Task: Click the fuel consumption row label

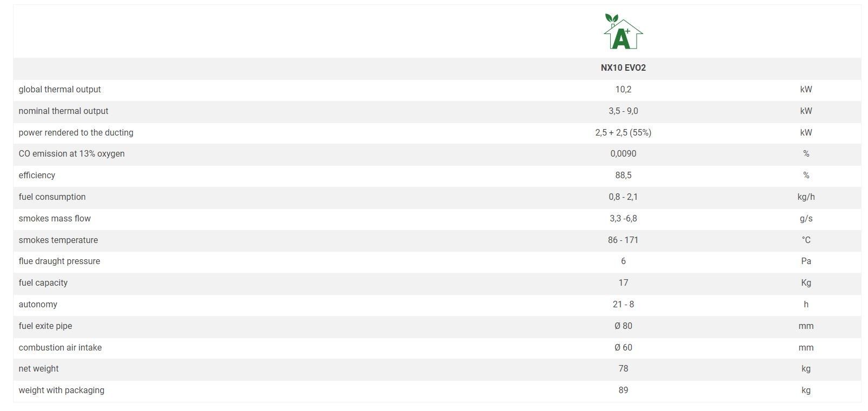Action: pos(52,197)
